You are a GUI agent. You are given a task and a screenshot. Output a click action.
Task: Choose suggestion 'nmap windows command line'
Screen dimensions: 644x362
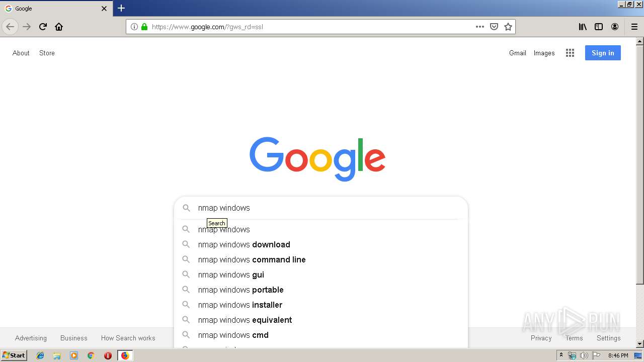pos(321,259)
